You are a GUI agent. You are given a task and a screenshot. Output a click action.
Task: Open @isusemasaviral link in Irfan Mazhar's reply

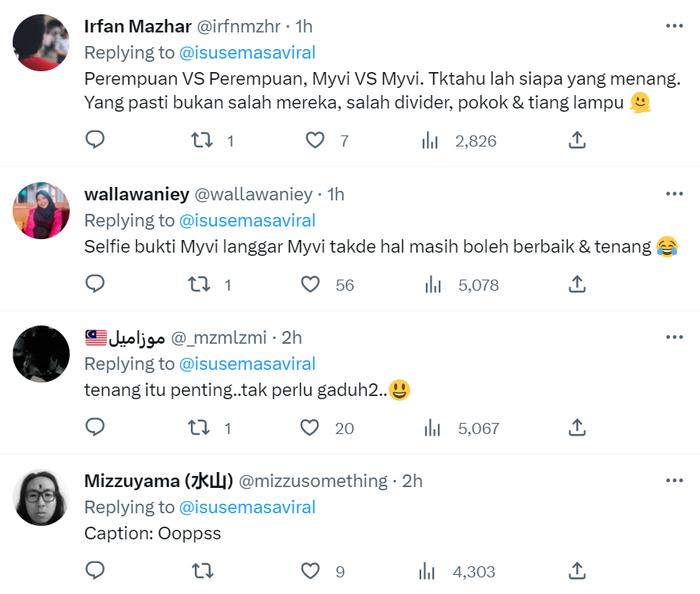click(247, 52)
